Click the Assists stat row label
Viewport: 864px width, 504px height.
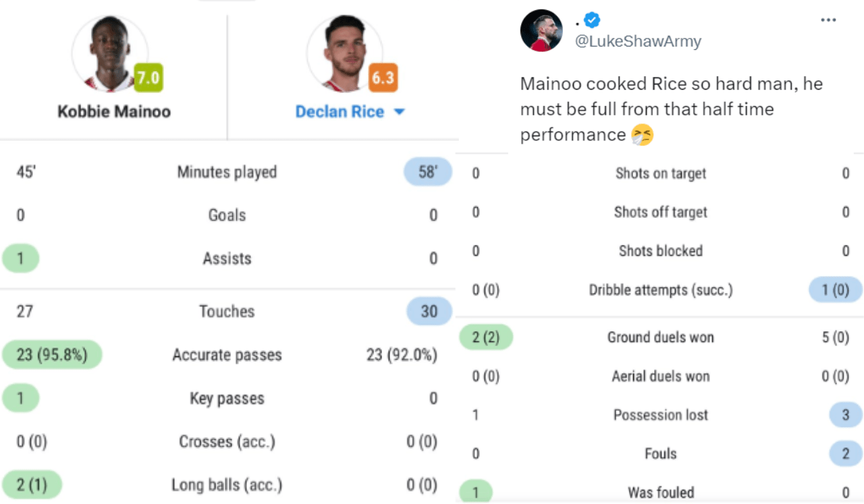(227, 258)
